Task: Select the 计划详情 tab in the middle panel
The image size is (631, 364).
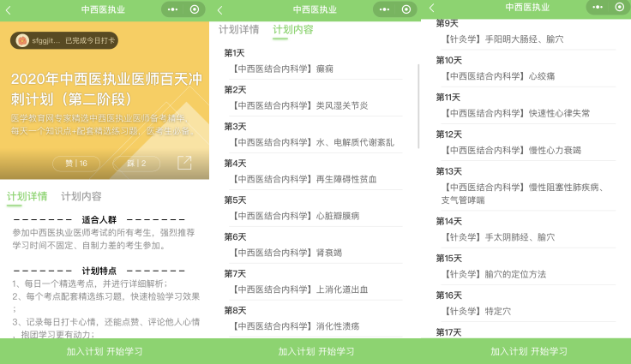Action: (x=239, y=29)
